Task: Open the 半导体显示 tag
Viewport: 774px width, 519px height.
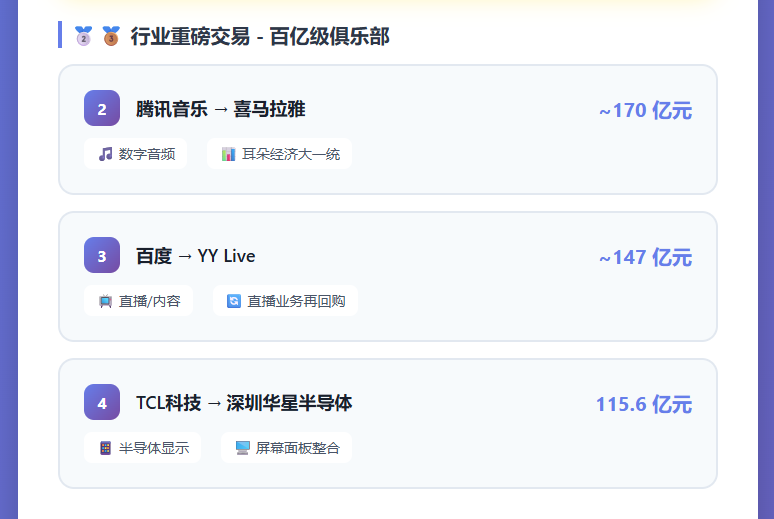Action: (142, 448)
